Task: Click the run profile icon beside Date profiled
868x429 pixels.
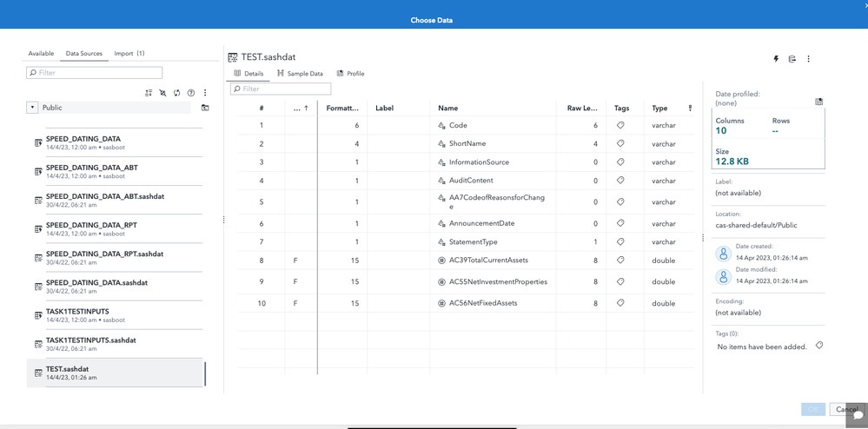Action: point(819,102)
